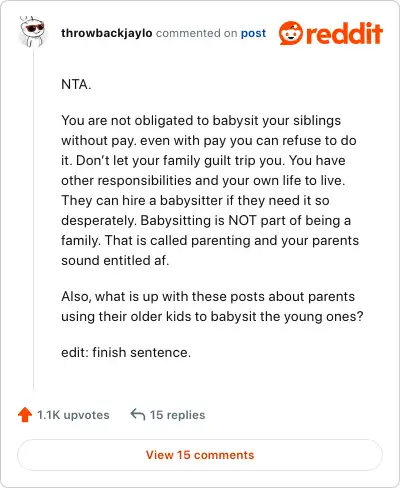The width and height of the screenshot is (400, 488).
Task: Click the '1.1K upvotes' label
Action: (x=73, y=415)
